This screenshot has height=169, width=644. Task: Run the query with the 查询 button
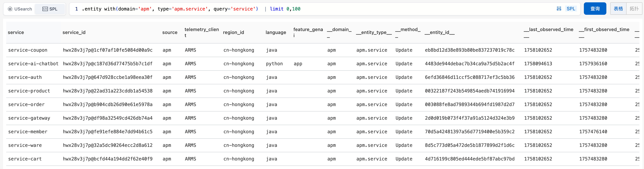coord(595,9)
